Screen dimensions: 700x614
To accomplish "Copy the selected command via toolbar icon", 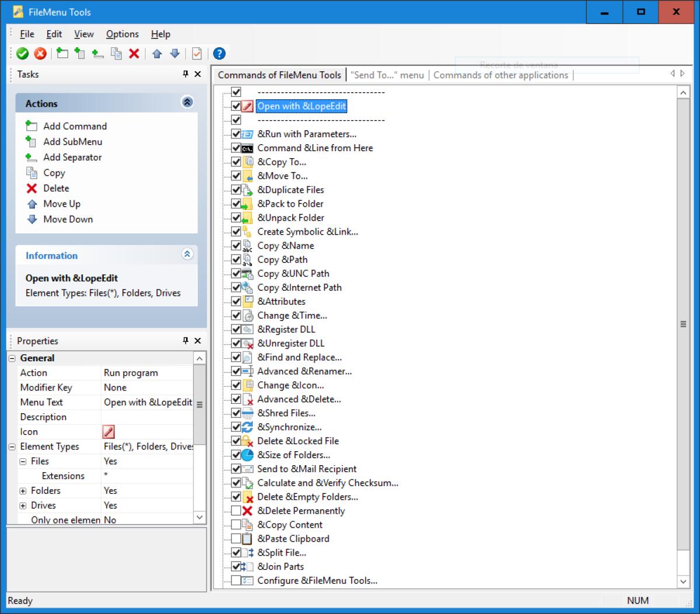I will [x=116, y=53].
